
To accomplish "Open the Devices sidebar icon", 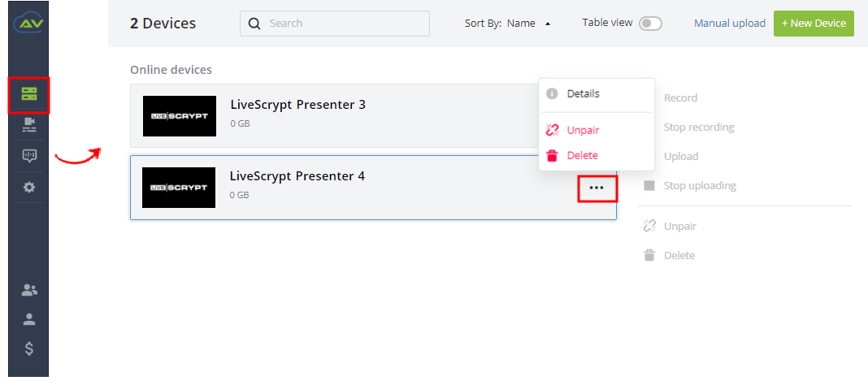I will click(29, 93).
